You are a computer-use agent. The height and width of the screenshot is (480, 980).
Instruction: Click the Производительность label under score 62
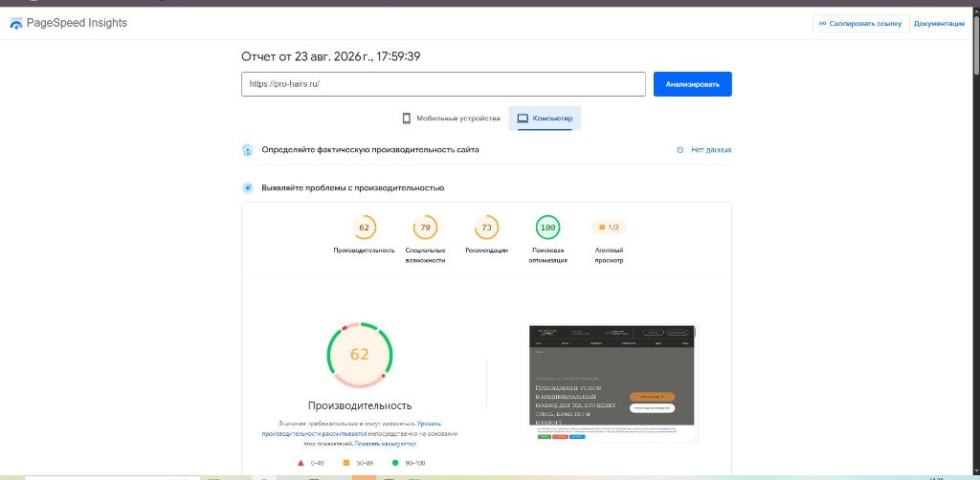[x=364, y=251]
